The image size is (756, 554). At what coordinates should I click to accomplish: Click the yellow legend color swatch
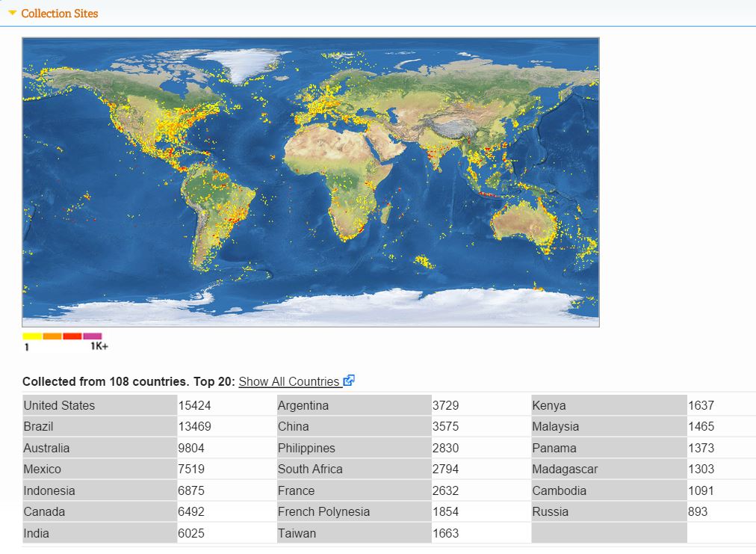point(32,336)
